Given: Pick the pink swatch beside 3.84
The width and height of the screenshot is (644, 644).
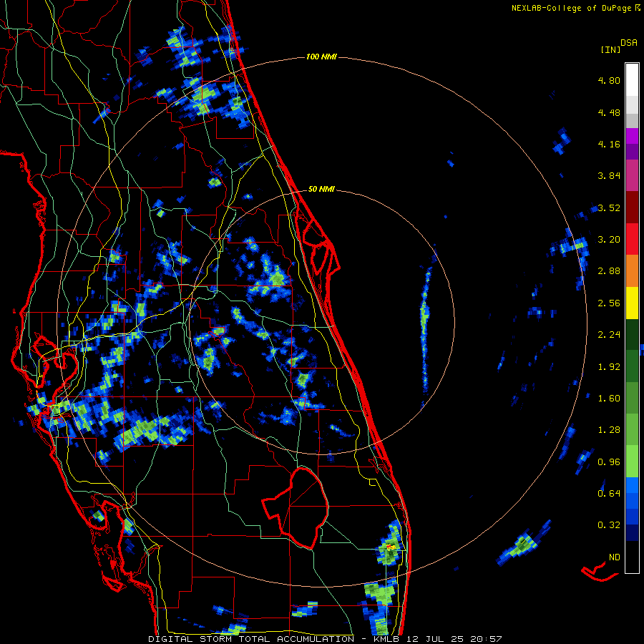Looking at the screenshot, I should [x=632, y=175].
